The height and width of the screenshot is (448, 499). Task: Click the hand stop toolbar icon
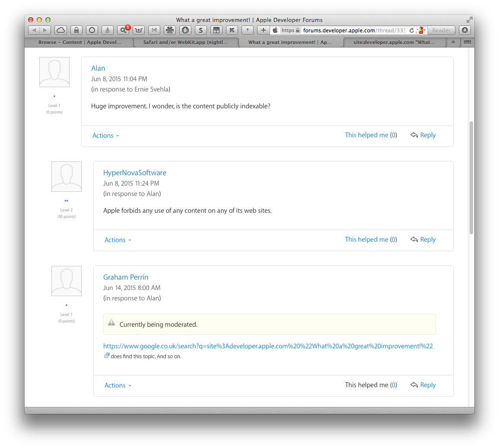point(185,30)
